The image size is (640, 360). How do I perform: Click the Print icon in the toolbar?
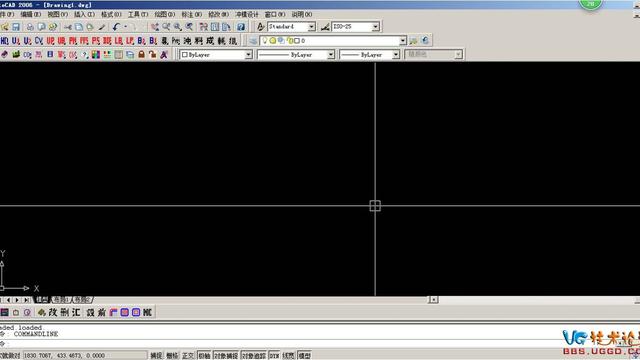30,27
